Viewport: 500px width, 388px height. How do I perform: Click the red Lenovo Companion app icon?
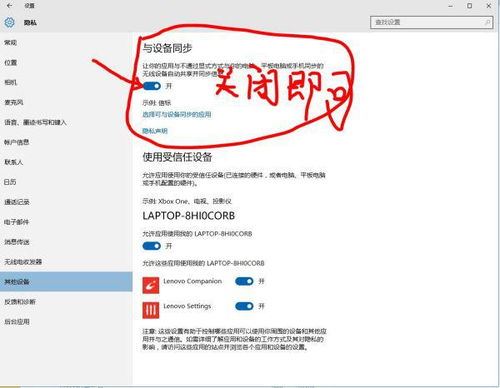151,285
